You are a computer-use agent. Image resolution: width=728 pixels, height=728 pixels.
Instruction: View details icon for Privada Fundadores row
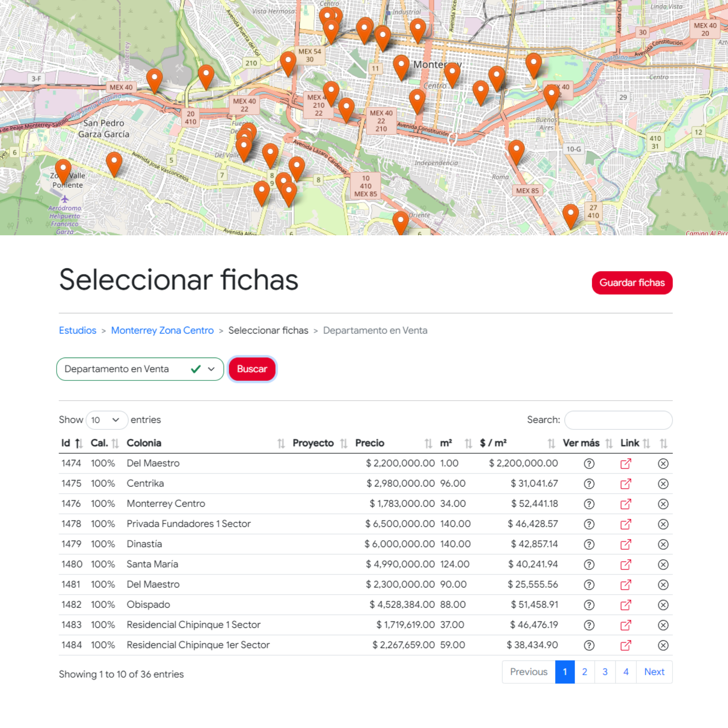(x=589, y=524)
